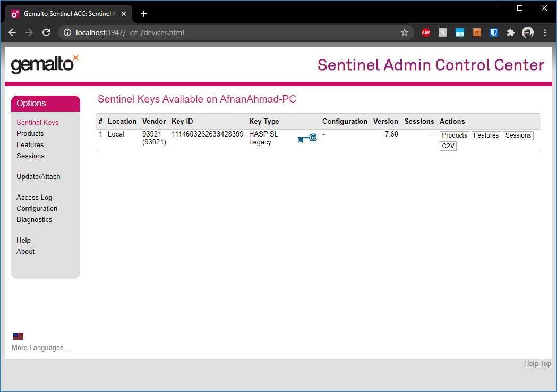
Task: Open the Chrome three-dot menu
Action: pyautogui.click(x=545, y=32)
